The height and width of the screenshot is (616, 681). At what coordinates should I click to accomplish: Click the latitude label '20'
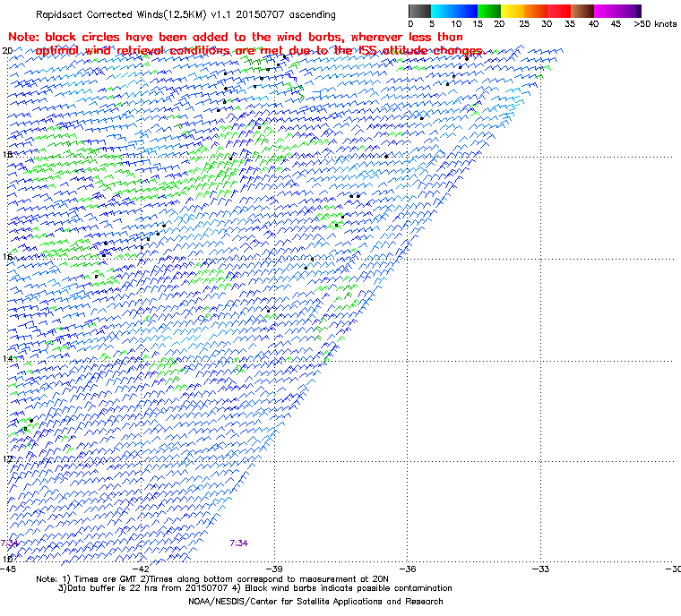7,51
